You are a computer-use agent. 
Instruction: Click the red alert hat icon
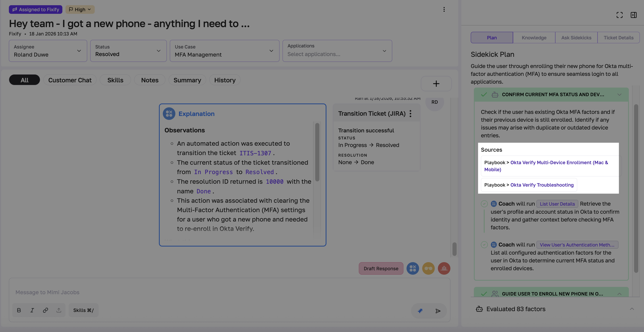444,268
